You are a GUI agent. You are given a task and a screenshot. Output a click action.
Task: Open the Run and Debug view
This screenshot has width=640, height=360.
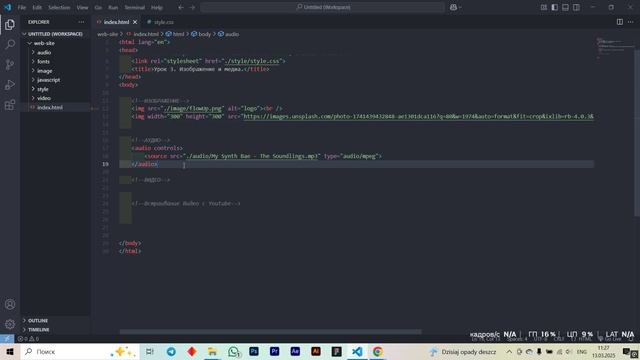[x=10, y=85]
